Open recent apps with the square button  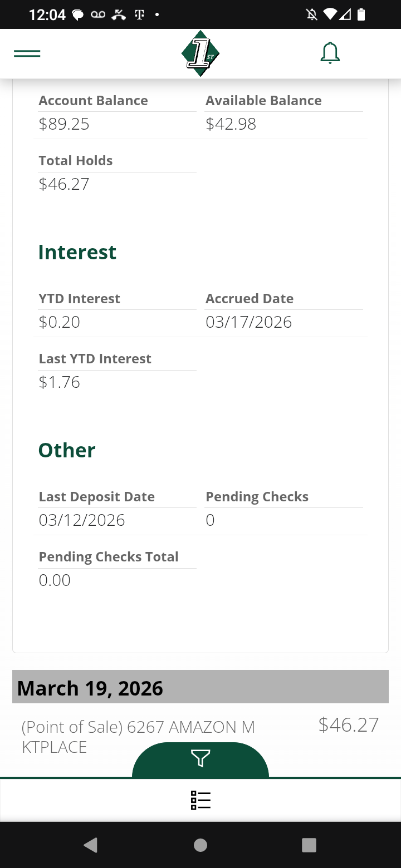(x=309, y=845)
